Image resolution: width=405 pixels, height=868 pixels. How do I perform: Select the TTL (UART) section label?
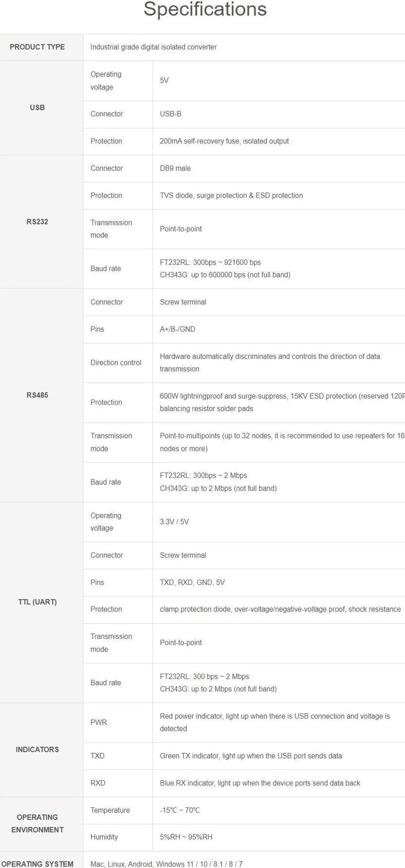point(37,602)
